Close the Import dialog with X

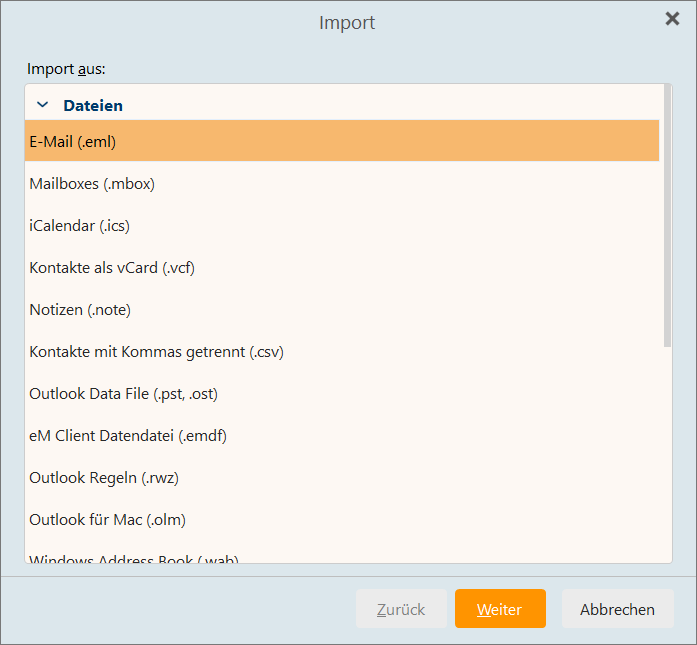pos(673,19)
